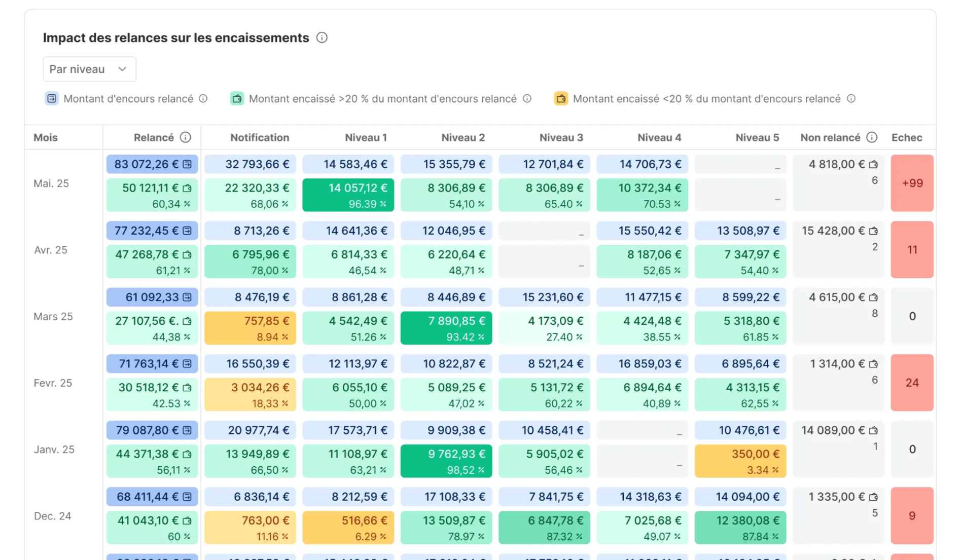This screenshot has width=962, height=560.
Task: Open info icon after 'Montant encaissé <20 %' legend
Action: pos(851,99)
